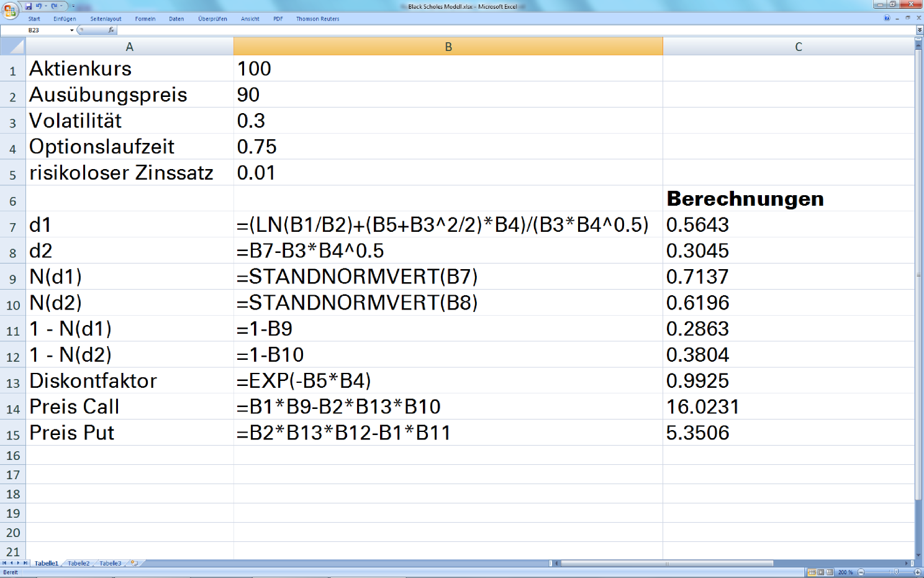Select the =1-B10 formula cell
924x578 pixels.
tap(448, 354)
